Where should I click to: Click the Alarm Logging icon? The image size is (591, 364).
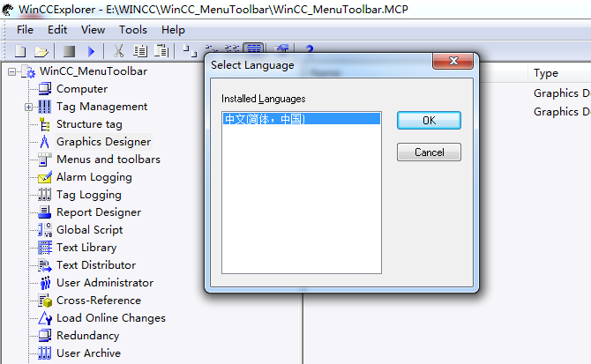(44, 177)
